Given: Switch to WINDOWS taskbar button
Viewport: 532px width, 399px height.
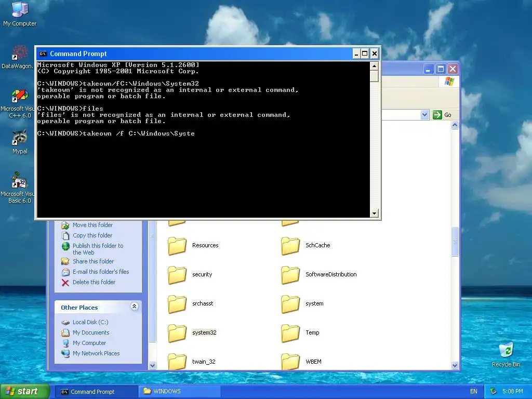Looking at the screenshot, I should (179, 392).
